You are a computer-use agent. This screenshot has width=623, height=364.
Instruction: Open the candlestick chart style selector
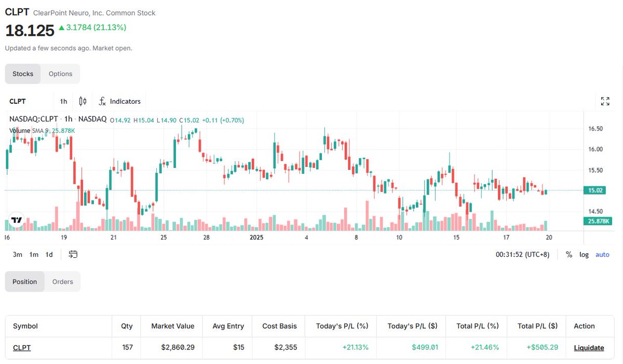point(83,101)
